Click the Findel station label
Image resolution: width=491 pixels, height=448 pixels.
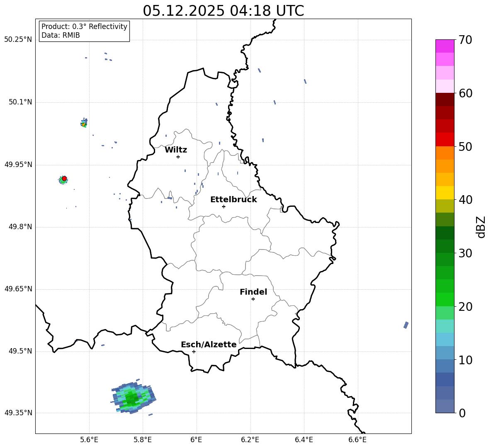pyautogui.click(x=253, y=292)
